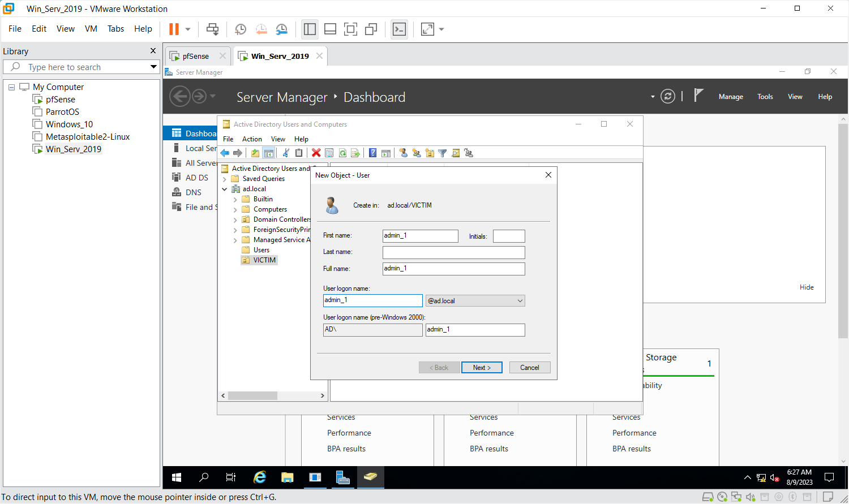Select ParrotOS in the library

(x=62, y=112)
